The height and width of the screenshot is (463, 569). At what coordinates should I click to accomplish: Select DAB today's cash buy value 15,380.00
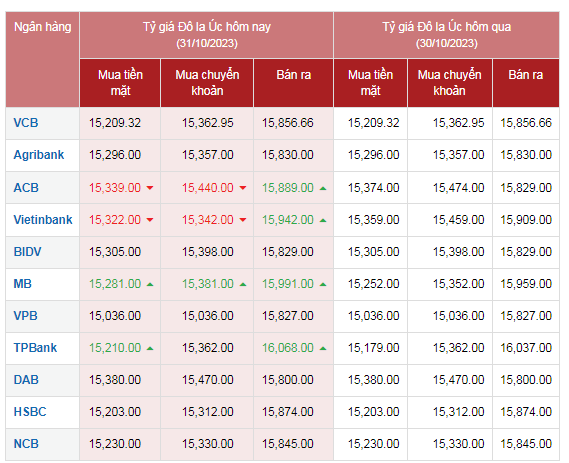pyautogui.click(x=115, y=380)
